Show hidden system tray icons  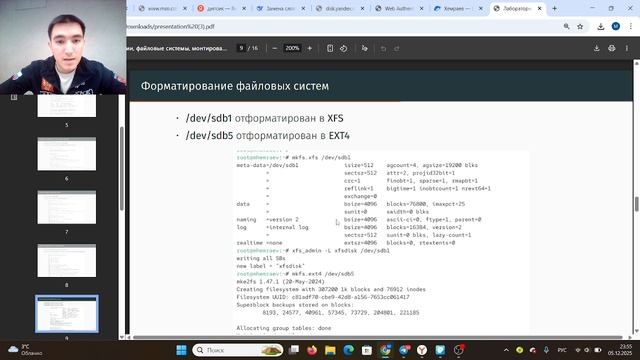(x=506, y=350)
